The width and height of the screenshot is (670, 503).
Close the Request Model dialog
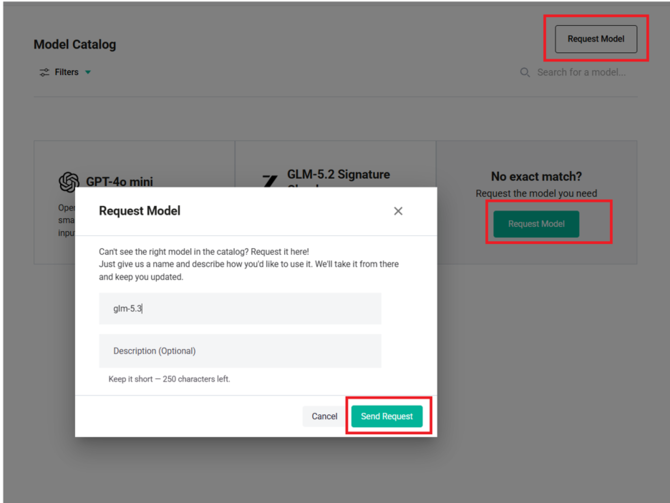coord(398,211)
